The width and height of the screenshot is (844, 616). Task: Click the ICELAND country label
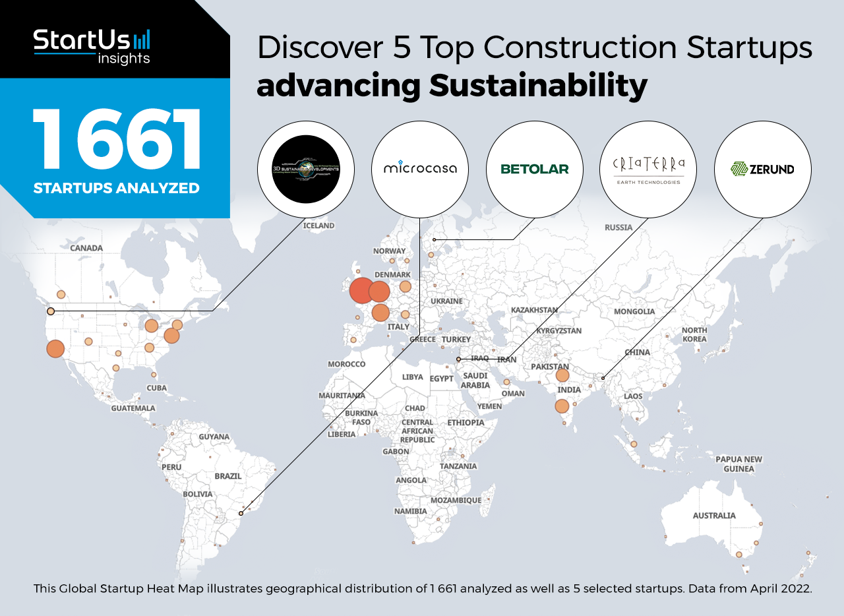coord(318,226)
